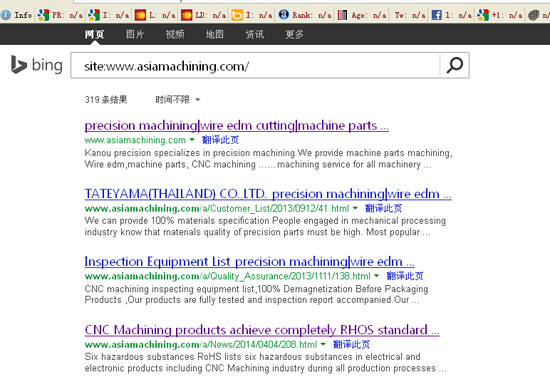Open the Google index 'I: n/a' icon
This screenshot has width=550, height=382.
94,15
